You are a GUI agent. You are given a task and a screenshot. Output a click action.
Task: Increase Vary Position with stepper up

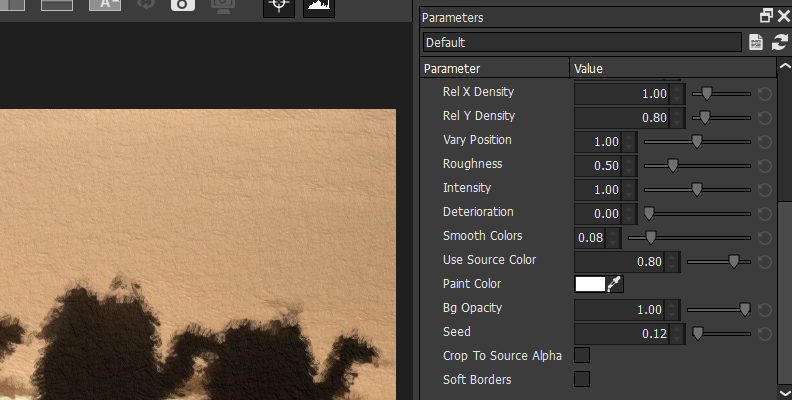tap(629, 137)
